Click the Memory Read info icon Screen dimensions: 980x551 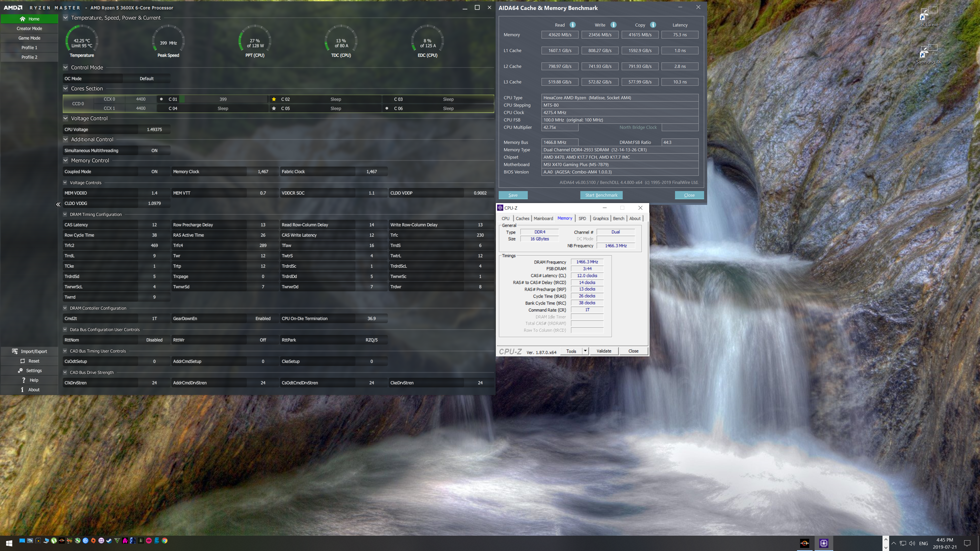[572, 25]
